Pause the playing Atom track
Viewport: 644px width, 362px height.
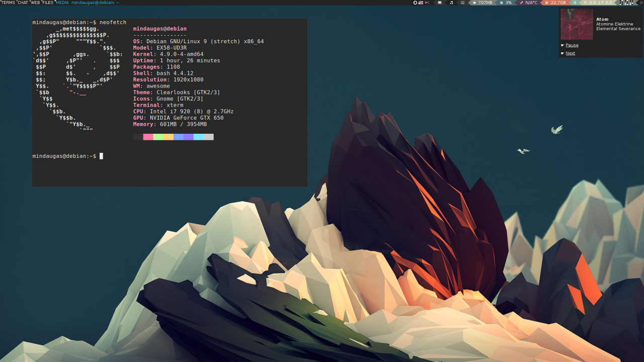(572, 45)
